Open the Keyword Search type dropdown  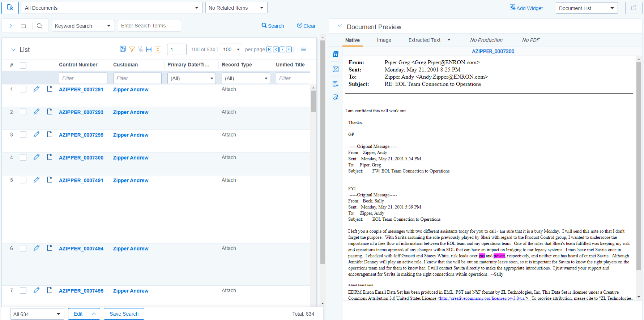click(83, 26)
